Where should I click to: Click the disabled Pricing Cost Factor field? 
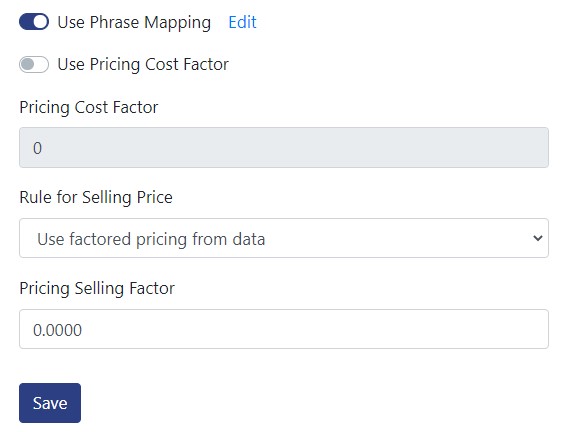pos(284,148)
